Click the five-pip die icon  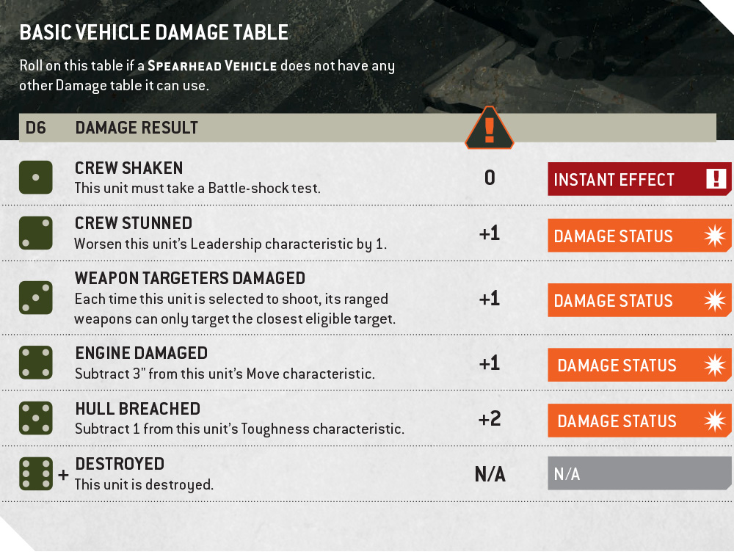coord(35,418)
